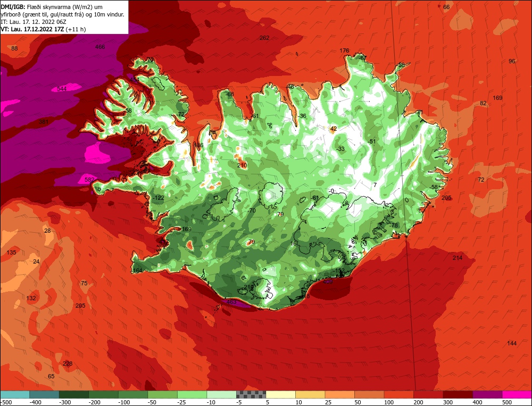Screen dimensions: 532x406
Task: Click the land value -51
Action: (372, 141)
